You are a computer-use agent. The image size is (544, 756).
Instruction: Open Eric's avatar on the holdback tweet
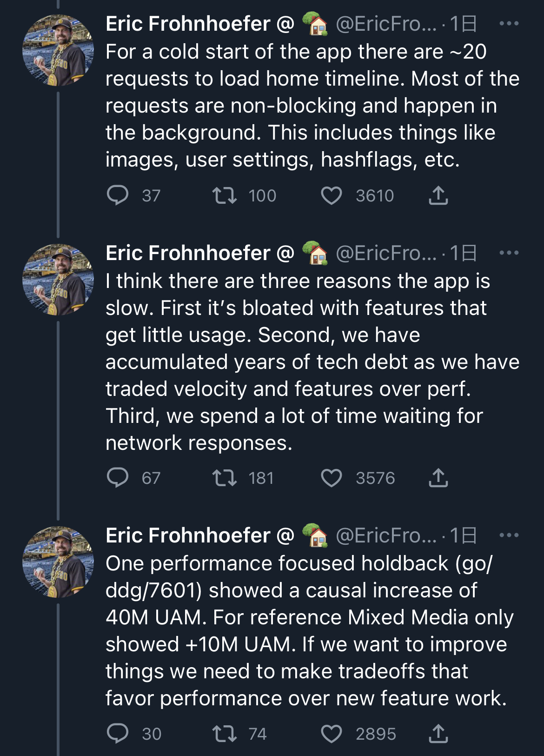pyautogui.click(x=58, y=562)
